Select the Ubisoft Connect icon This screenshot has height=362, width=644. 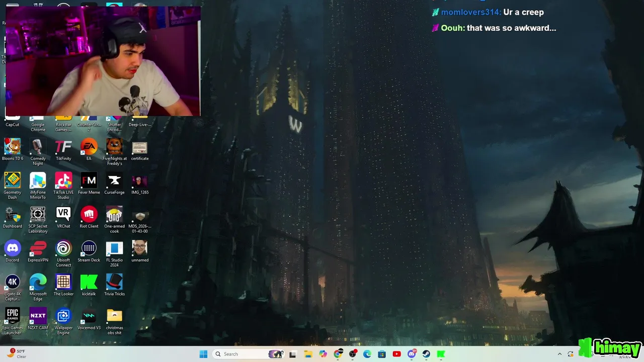click(x=63, y=254)
